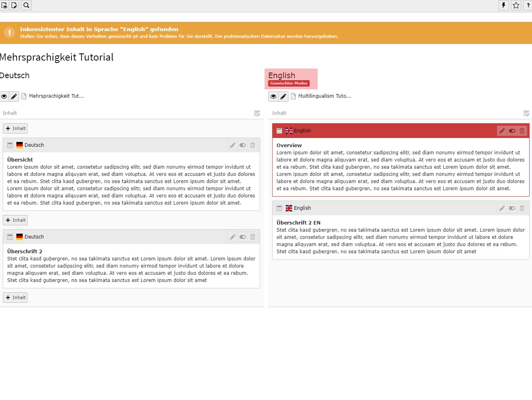
Task: Open context menu of Mehrsprachigkeit Tut... page icon
Action: pyautogui.click(x=24, y=96)
